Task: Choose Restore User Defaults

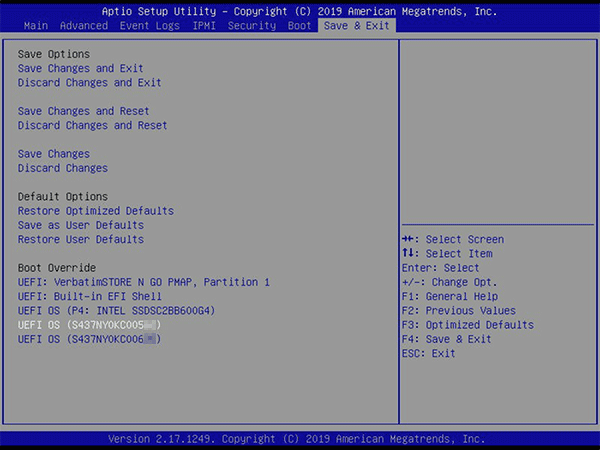Action: point(81,240)
